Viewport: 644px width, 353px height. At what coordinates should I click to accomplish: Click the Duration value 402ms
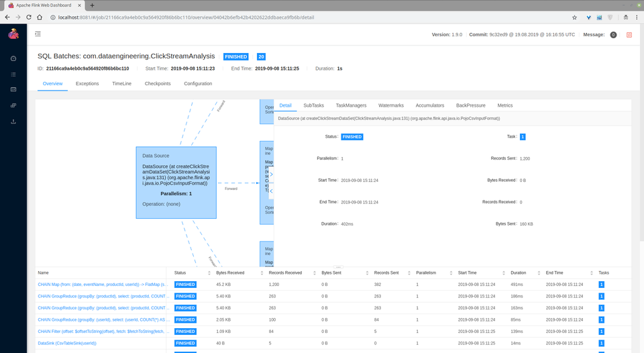click(347, 224)
